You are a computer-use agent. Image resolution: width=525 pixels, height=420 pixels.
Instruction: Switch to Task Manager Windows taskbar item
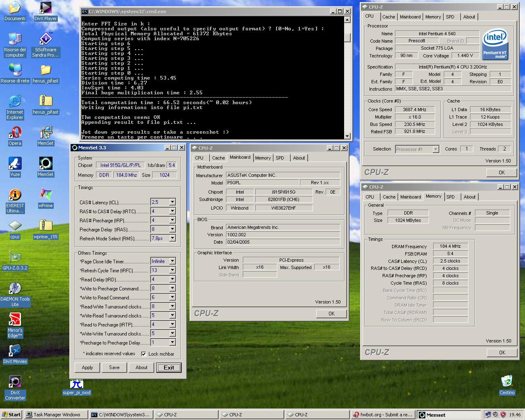(x=56, y=415)
